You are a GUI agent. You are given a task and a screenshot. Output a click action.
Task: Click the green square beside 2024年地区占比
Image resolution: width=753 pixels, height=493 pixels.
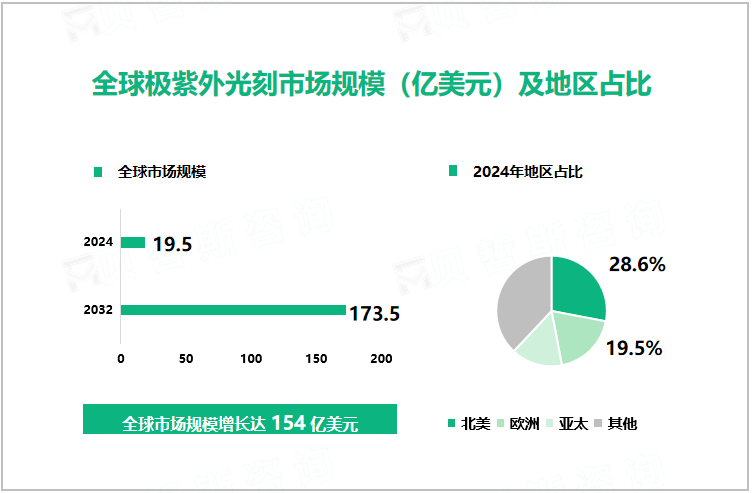click(x=453, y=170)
